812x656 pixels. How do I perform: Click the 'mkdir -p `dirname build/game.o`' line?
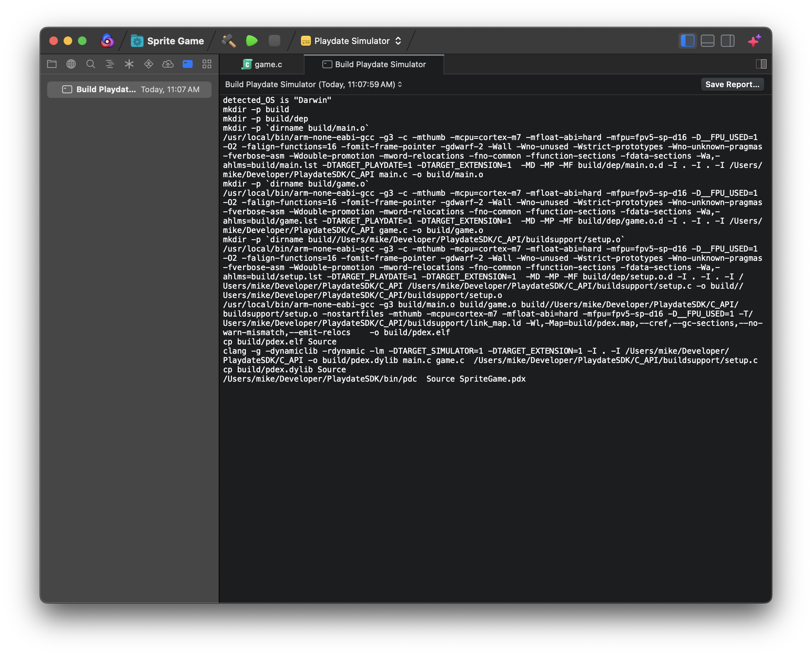point(296,184)
